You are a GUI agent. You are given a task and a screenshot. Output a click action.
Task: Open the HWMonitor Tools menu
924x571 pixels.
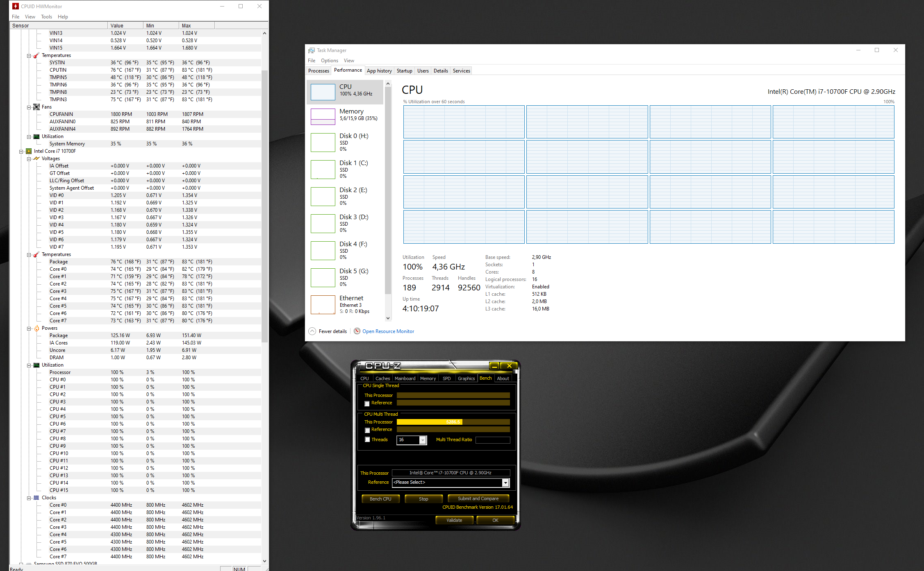click(46, 17)
